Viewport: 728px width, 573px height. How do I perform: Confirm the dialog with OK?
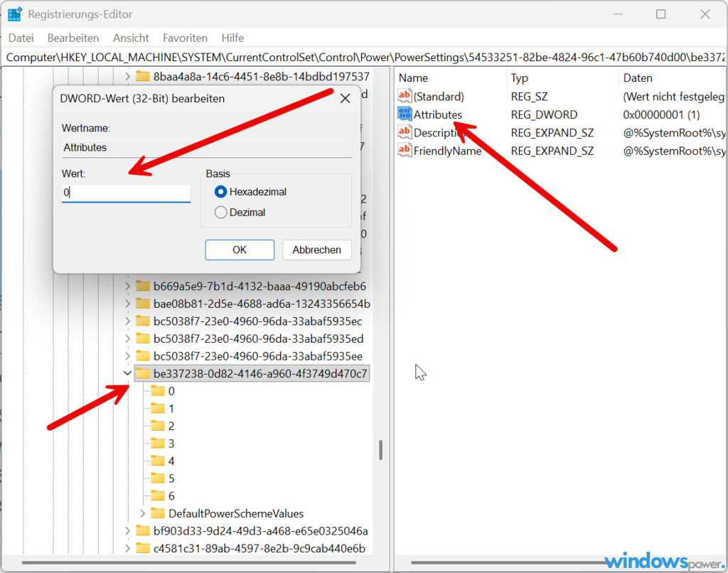point(240,250)
